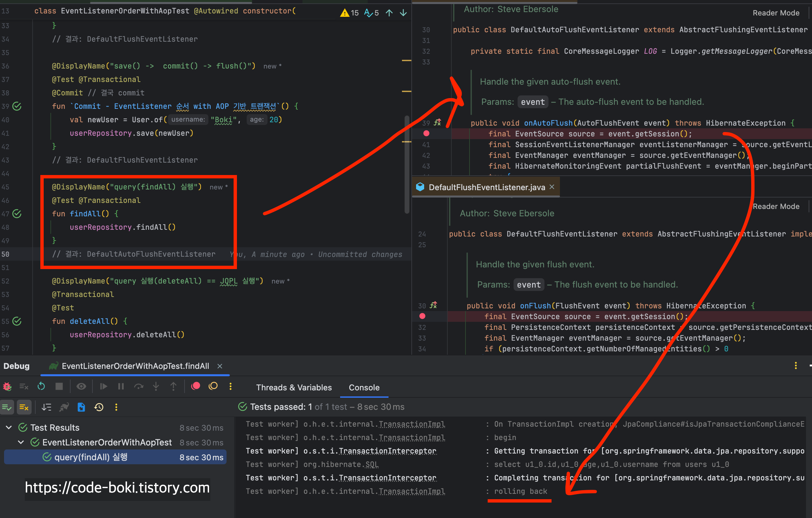Open Test History clock icon
This screenshot has width=812, height=518.
pyautogui.click(x=99, y=407)
